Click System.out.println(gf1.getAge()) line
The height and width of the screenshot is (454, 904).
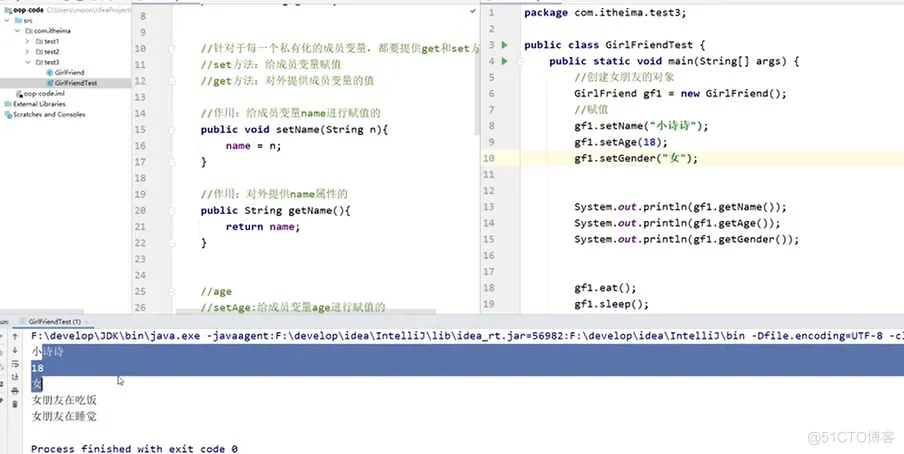(677, 223)
